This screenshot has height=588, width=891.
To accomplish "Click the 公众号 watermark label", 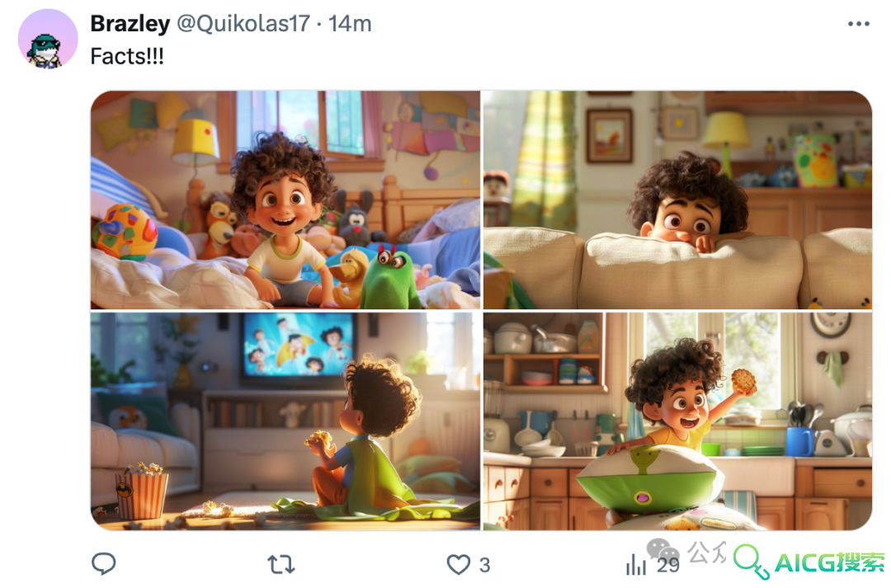I will coord(707,552).
